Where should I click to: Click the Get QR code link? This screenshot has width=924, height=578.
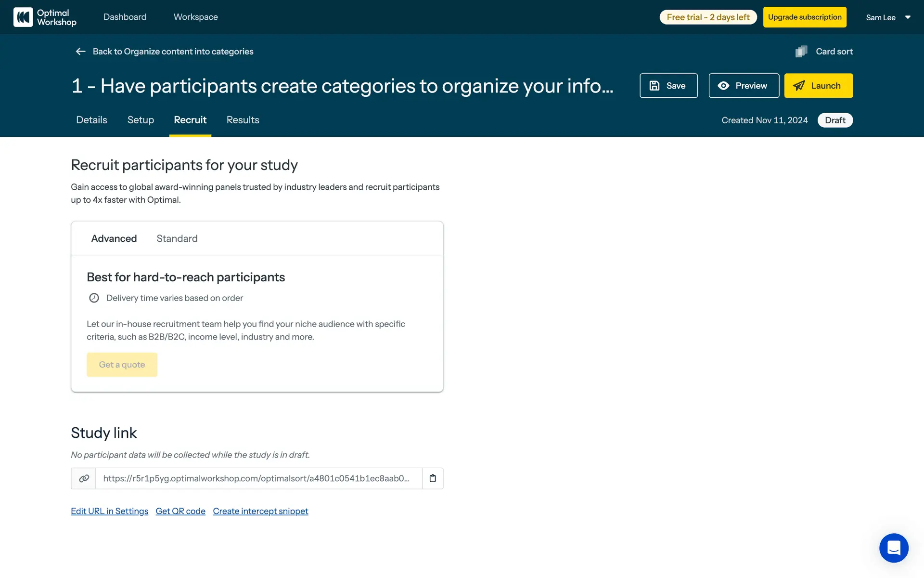[180, 511]
